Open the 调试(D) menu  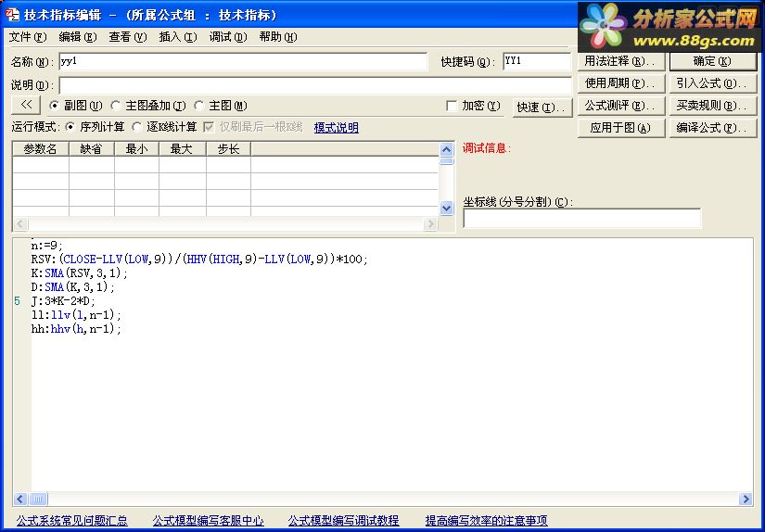pyautogui.click(x=228, y=37)
